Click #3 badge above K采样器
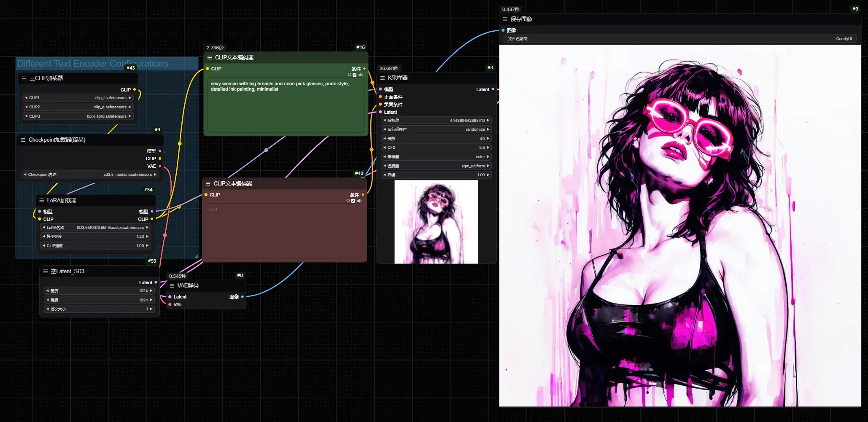868x422 pixels. point(490,67)
